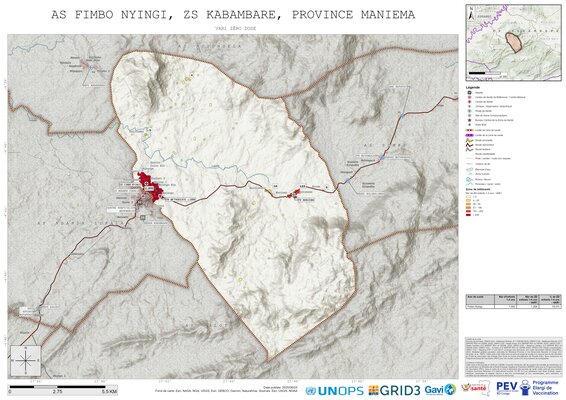Click the Légende heading
This screenshot has height=400, width=566.
[473, 87]
